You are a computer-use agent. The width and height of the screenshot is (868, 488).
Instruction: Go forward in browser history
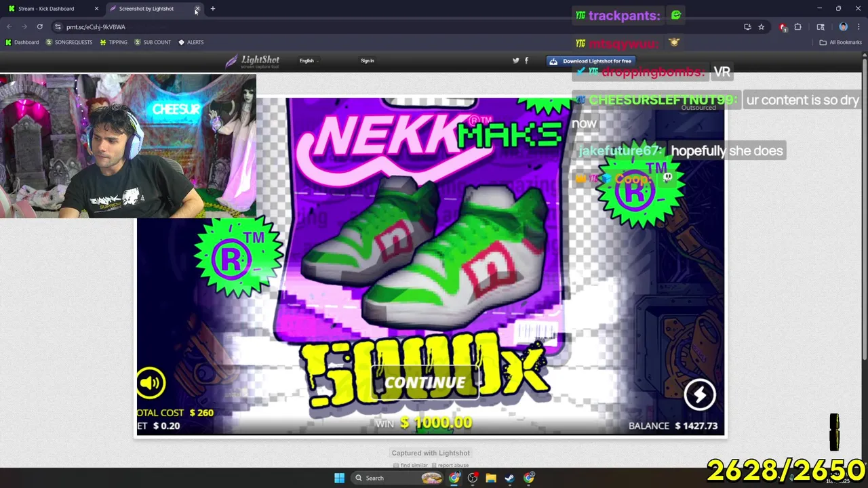point(24,27)
